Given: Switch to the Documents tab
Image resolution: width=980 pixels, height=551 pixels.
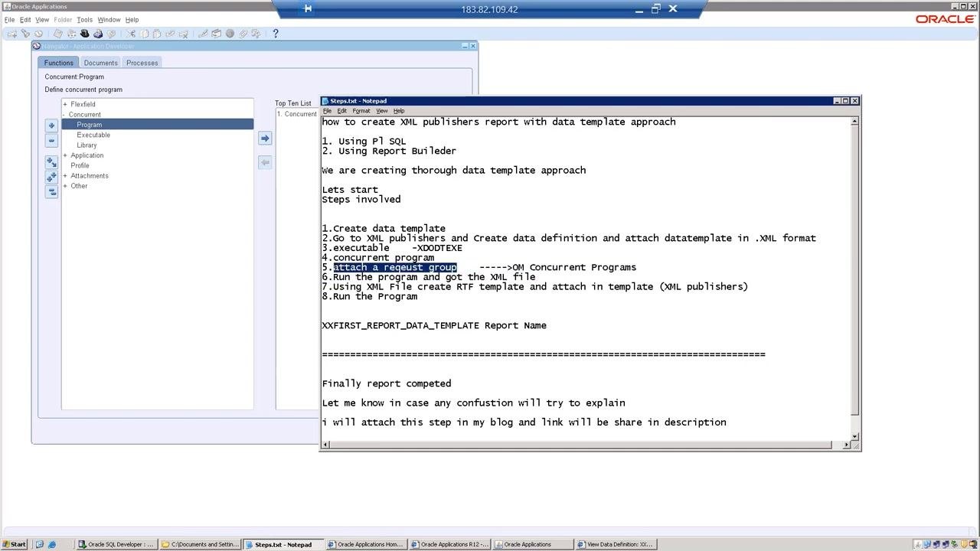Looking at the screenshot, I should tap(101, 63).
